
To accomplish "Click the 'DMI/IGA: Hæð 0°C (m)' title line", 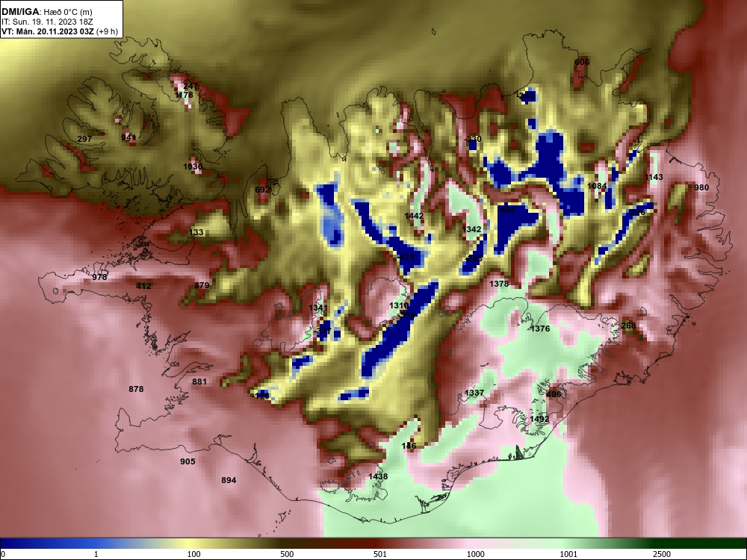I will tap(46, 12).
